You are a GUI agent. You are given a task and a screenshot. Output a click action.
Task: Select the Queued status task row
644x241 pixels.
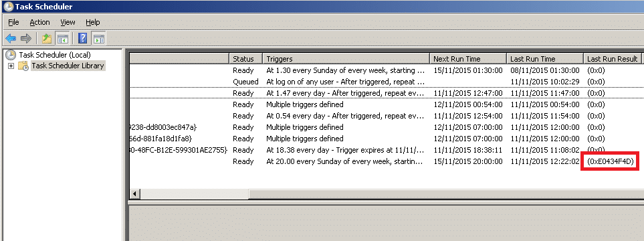point(386,82)
